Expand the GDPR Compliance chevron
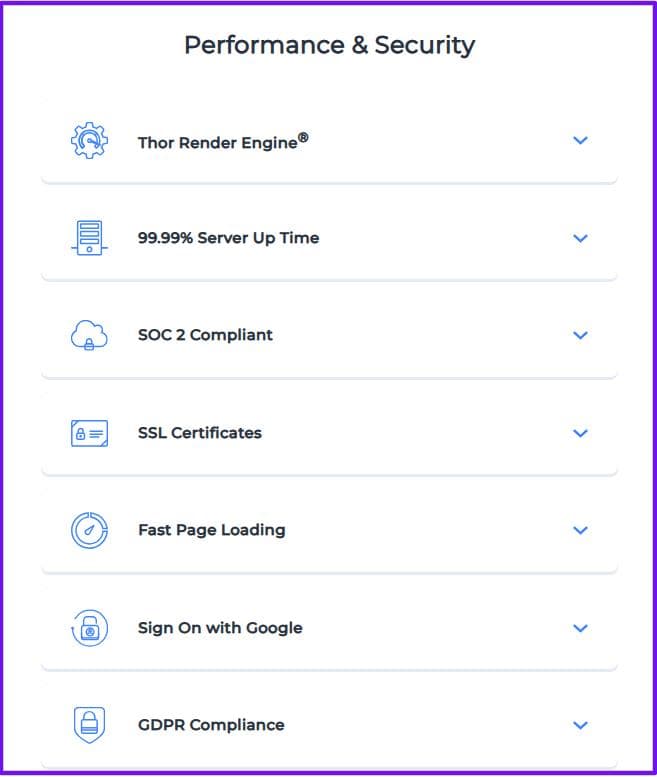 tap(580, 725)
